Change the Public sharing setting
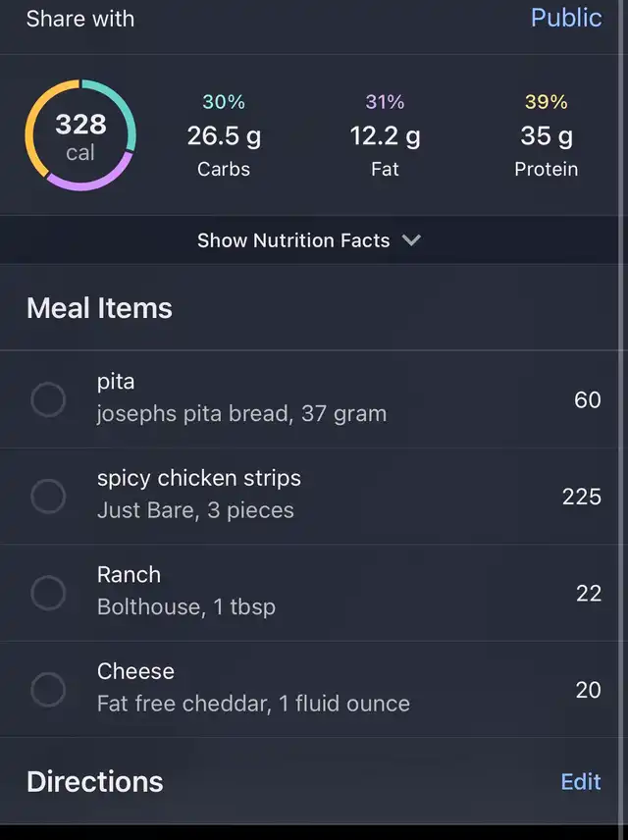This screenshot has height=840, width=628. click(566, 18)
